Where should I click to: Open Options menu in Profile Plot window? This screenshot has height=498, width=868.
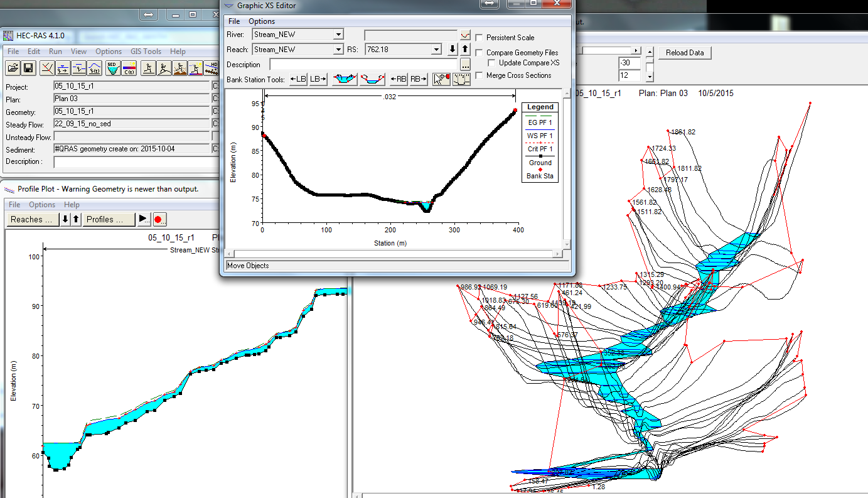[42, 205]
